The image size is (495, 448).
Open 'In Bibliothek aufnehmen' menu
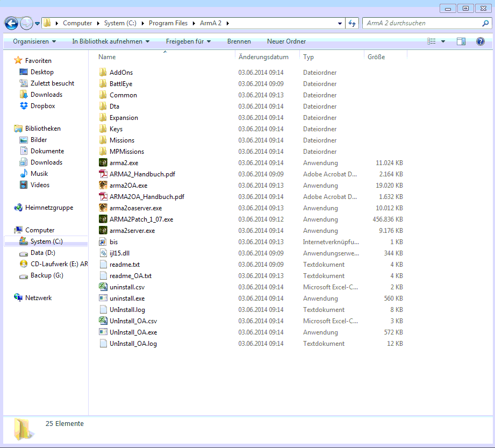pos(111,41)
